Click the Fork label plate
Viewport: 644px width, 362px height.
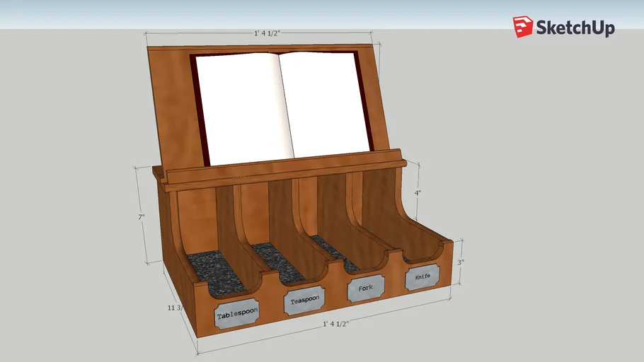[365, 288]
